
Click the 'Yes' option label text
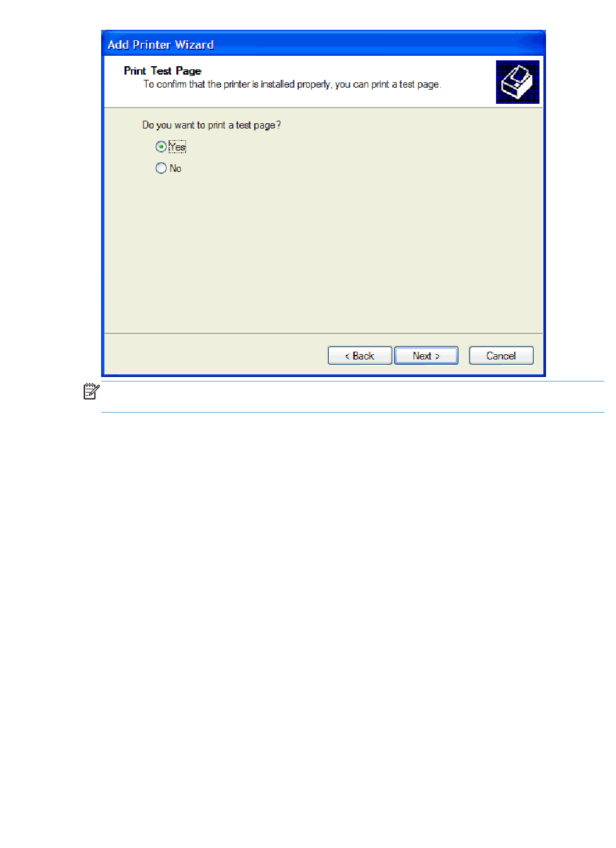(x=177, y=147)
